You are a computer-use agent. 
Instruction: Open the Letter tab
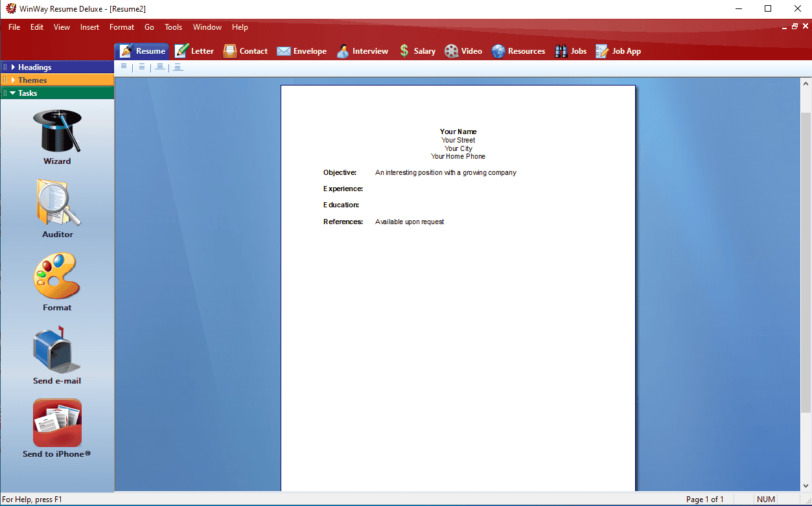[194, 51]
